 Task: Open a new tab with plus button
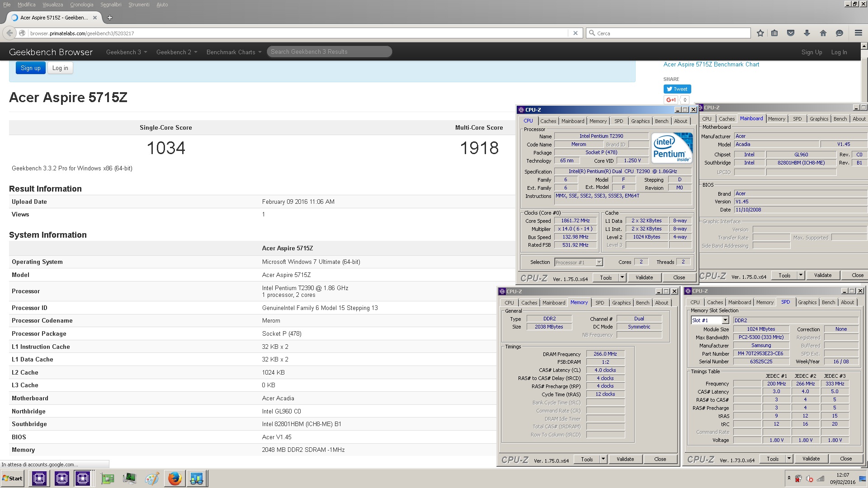pyautogui.click(x=110, y=18)
